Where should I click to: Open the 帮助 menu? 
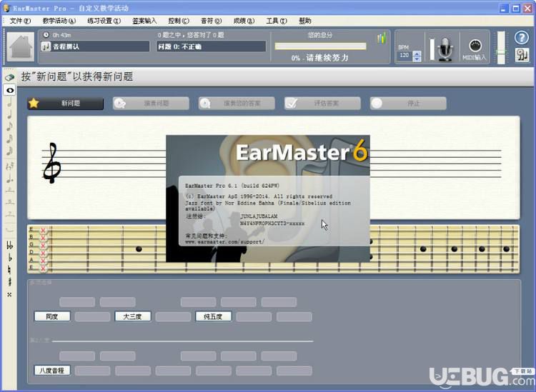(305, 21)
